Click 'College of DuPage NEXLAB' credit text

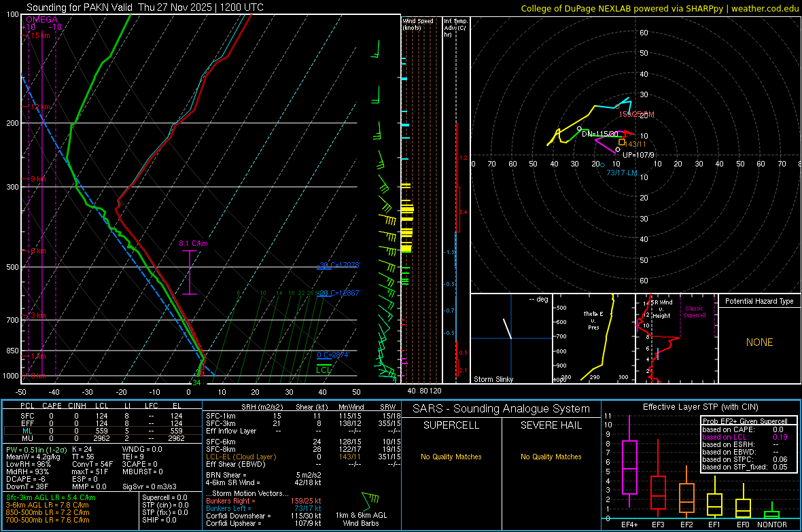coord(570,8)
